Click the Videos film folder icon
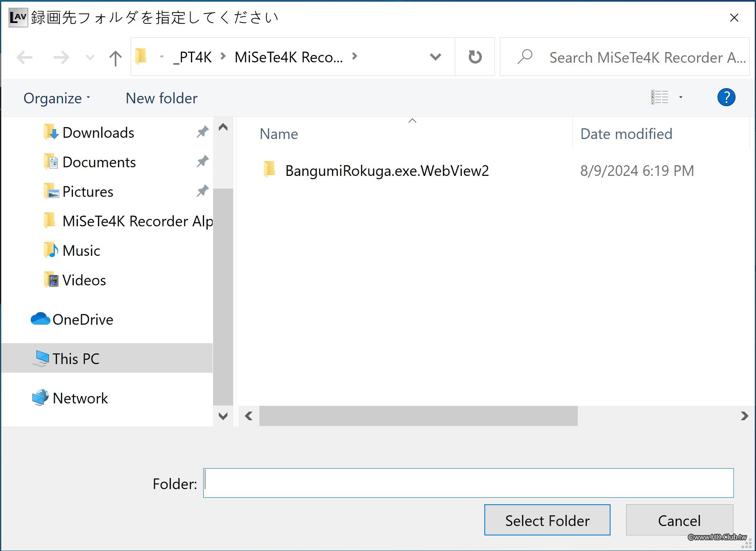 [51, 280]
